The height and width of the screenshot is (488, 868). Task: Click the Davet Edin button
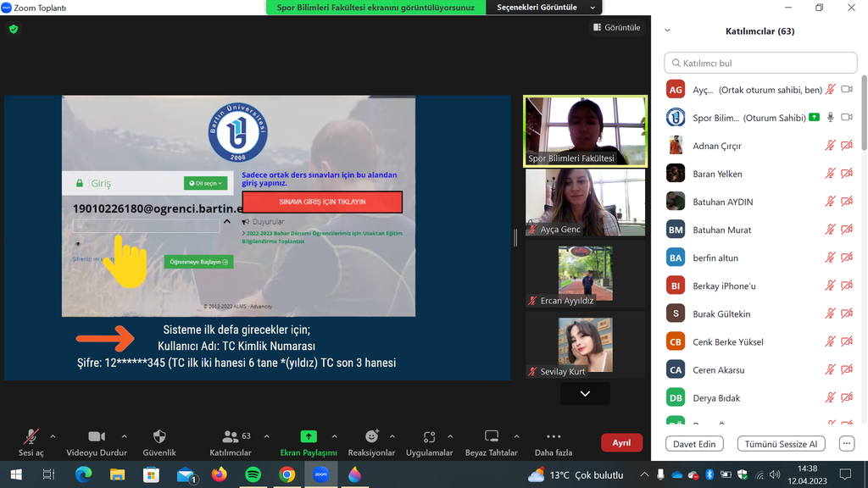[694, 444]
